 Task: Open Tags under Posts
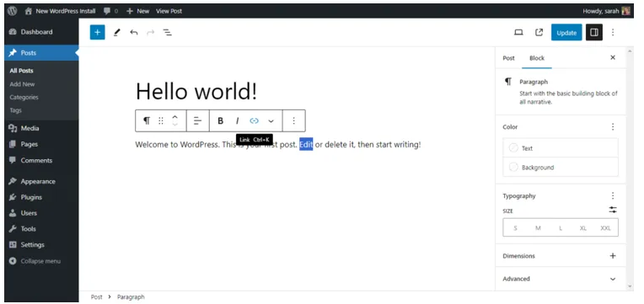click(x=15, y=110)
